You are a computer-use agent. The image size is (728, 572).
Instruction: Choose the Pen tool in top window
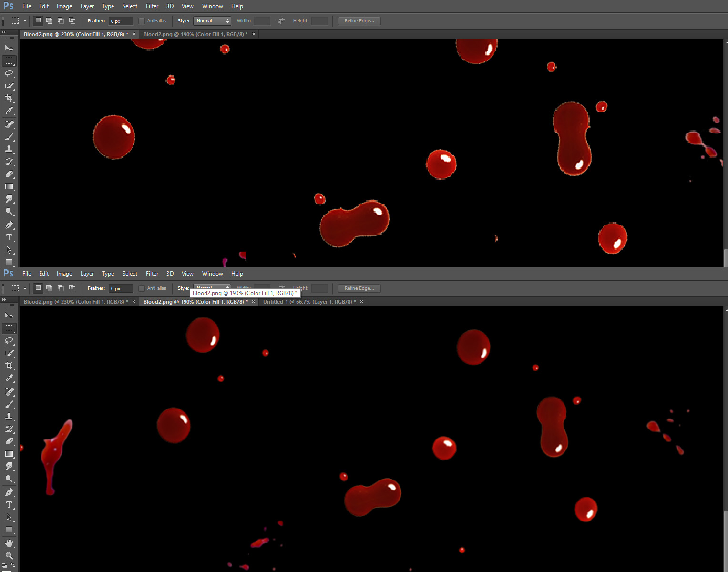(x=9, y=225)
